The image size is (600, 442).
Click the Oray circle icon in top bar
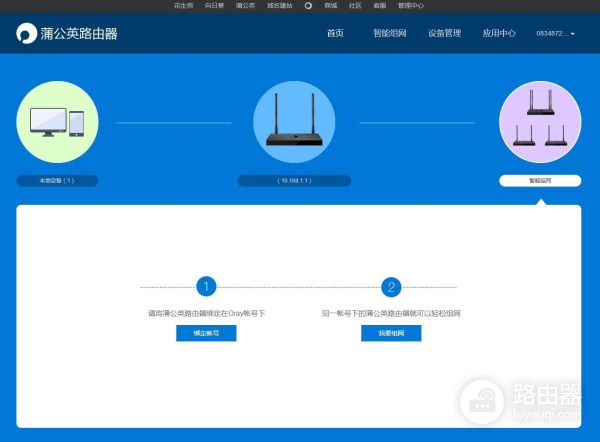coord(308,6)
